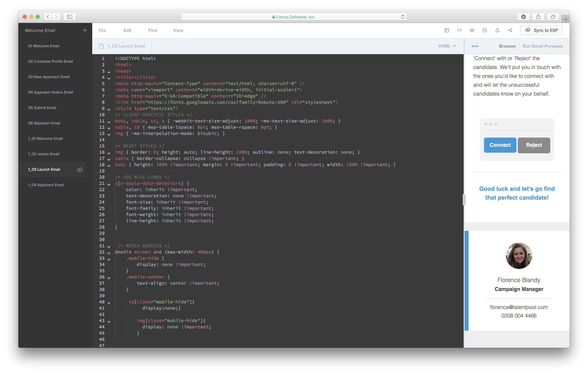This screenshot has height=374, width=588.
Task: Toggle Safari sidebar button
Action: click(70, 17)
